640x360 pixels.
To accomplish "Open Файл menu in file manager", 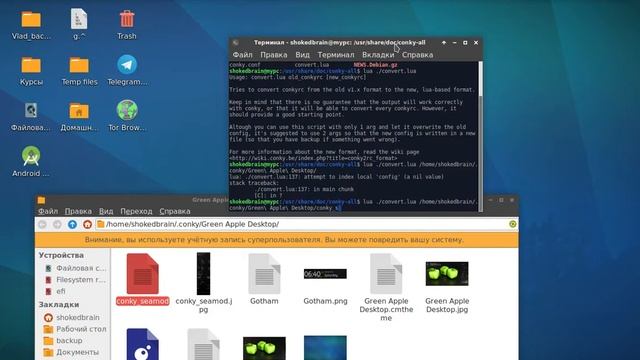I will pyautogui.click(x=48, y=211).
